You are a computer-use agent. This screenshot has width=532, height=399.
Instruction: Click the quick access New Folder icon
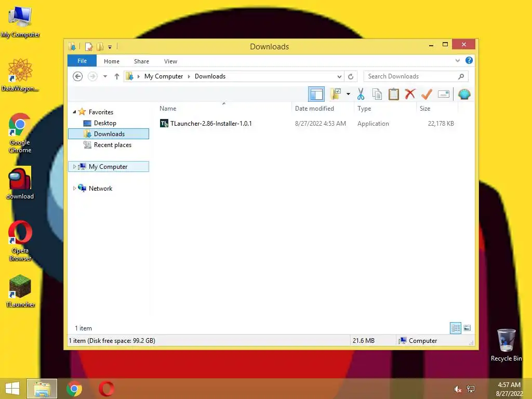click(x=100, y=46)
